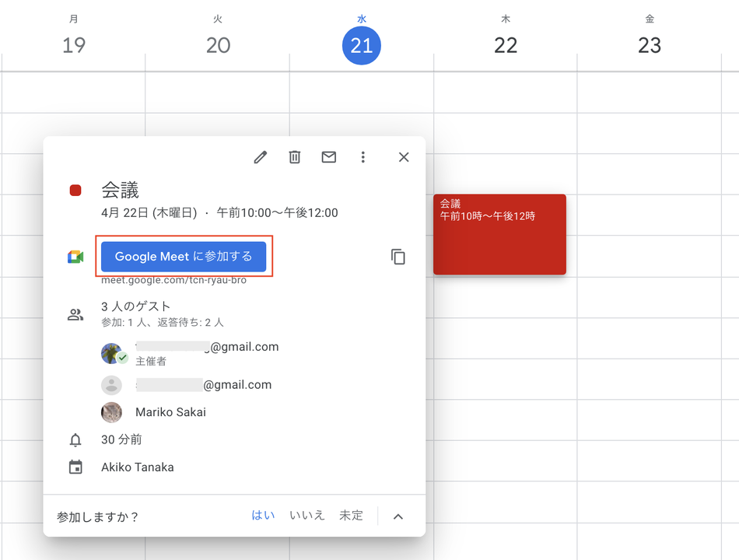Click the gray default guest avatar
Image resolution: width=739 pixels, height=560 pixels.
pos(112,385)
